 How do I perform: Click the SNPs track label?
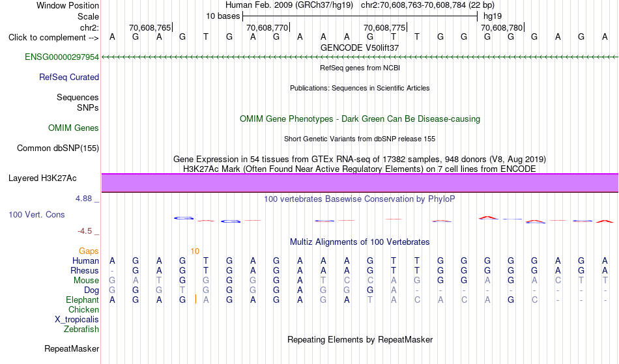(88, 107)
